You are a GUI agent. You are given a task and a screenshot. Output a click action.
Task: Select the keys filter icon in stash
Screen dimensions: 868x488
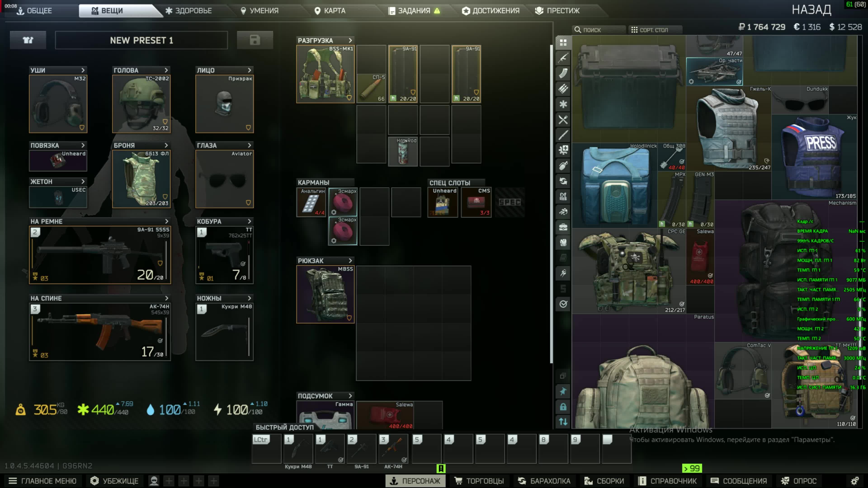point(563,273)
